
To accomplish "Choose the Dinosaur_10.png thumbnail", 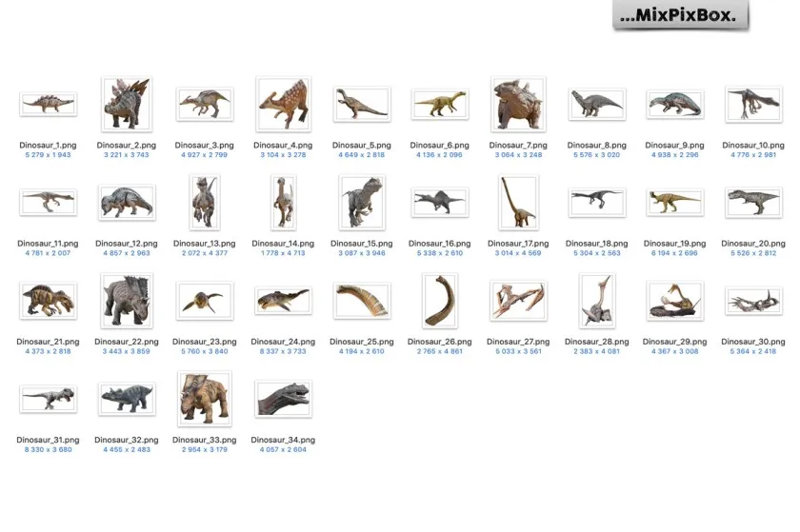I will tap(751, 104).
